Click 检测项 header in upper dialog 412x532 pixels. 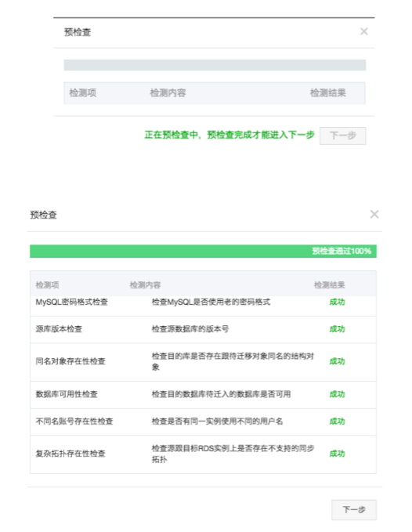pos(83,92)
